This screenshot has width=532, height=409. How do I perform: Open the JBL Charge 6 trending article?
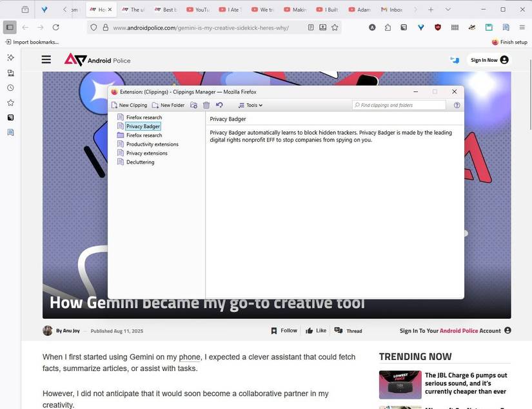[466, 383]
